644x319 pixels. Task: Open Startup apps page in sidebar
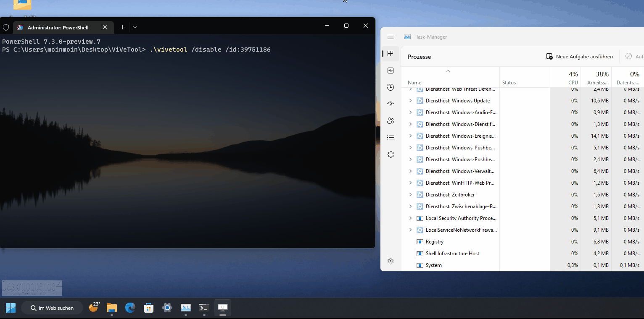391,104
